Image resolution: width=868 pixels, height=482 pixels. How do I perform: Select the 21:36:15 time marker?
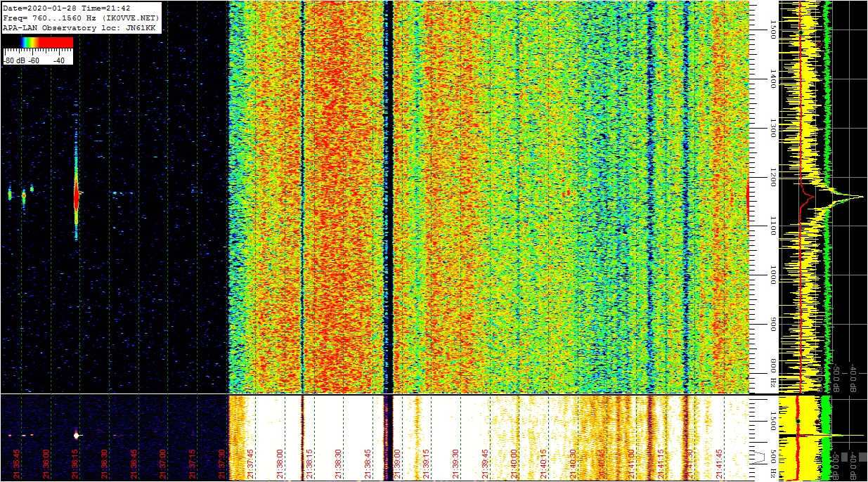[76, 464]
